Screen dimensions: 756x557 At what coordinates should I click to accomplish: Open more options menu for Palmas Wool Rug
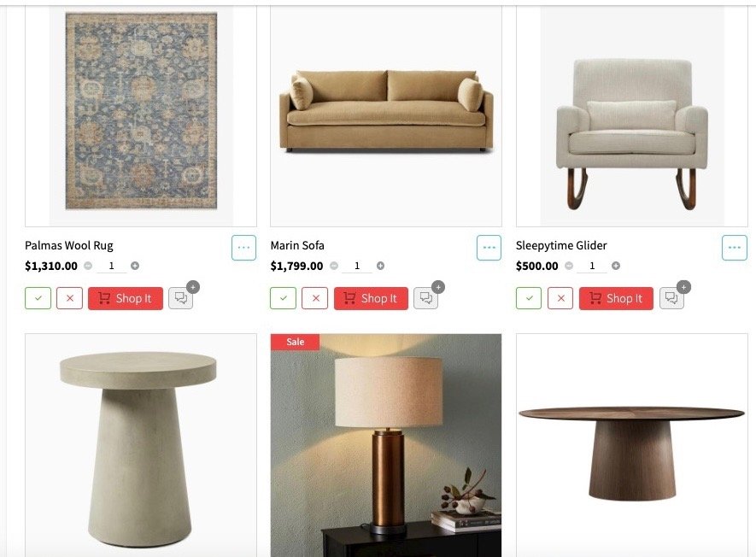(243, 248)
